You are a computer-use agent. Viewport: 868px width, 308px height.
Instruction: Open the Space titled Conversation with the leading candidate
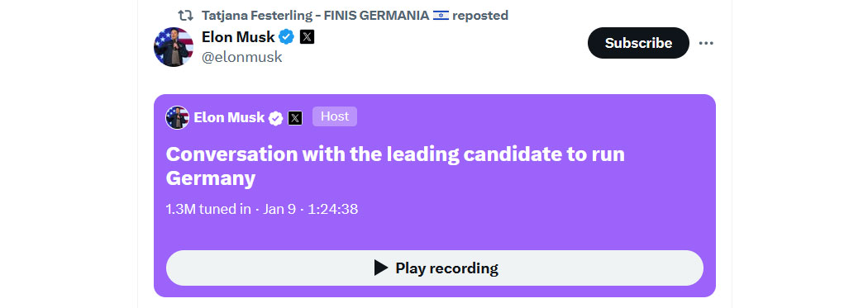[395, 166]
